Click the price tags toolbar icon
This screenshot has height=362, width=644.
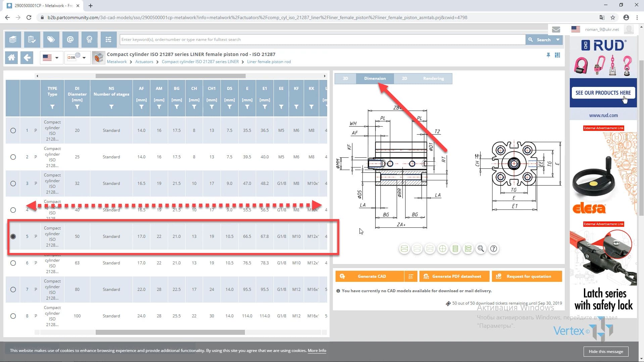(51, 40)
